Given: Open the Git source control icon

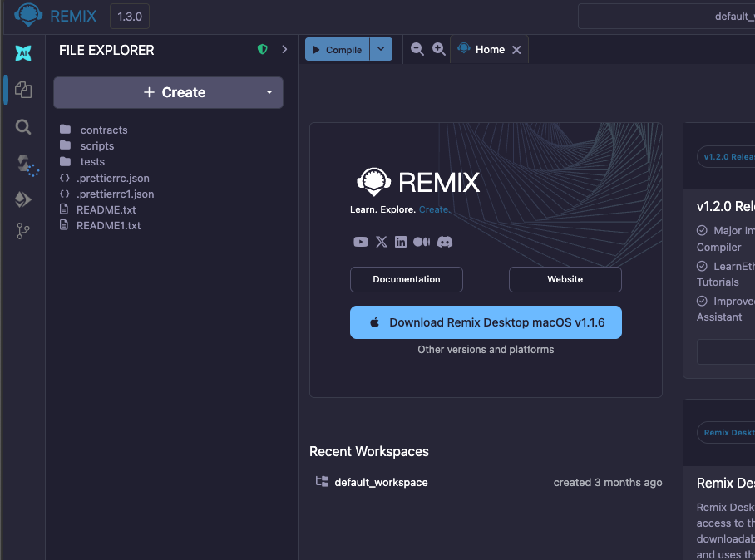Looking at the screenshot, I should click(x=22, y=231).
